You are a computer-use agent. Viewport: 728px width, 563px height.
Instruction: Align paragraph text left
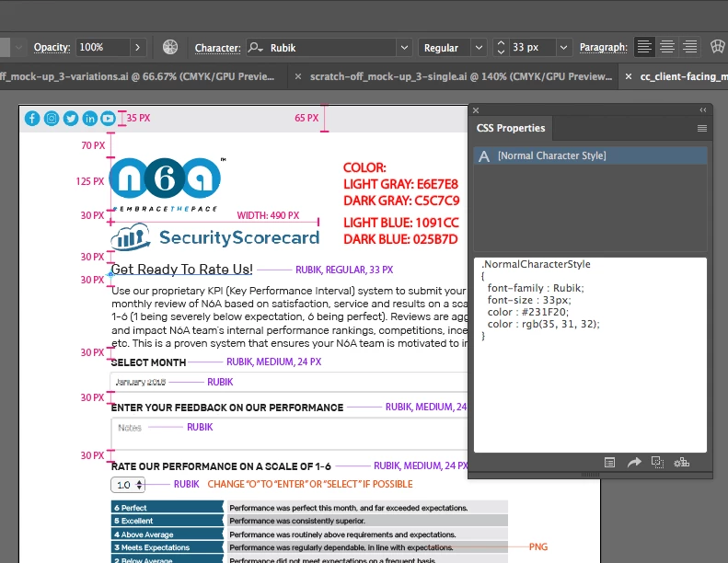(x=644, y=47)
